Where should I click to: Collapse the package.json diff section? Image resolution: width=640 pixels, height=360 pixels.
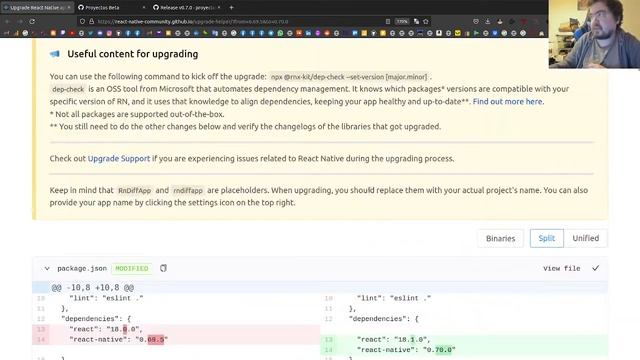coord(47,269)
